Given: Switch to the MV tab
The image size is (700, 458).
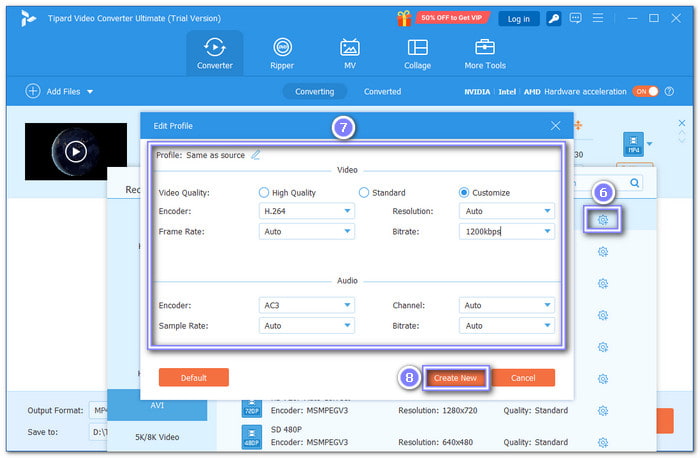Looking at the screenshot, I should point(350,54).
